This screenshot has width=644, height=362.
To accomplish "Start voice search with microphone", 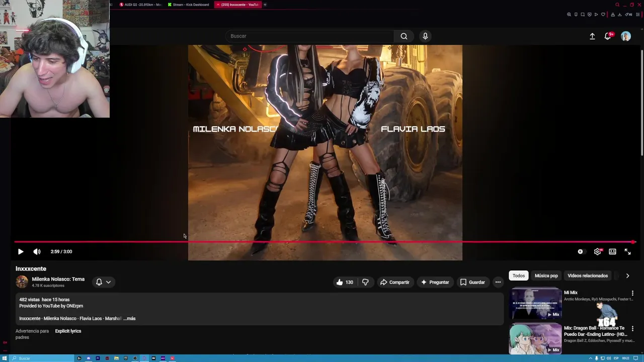I will coord(425,36).
